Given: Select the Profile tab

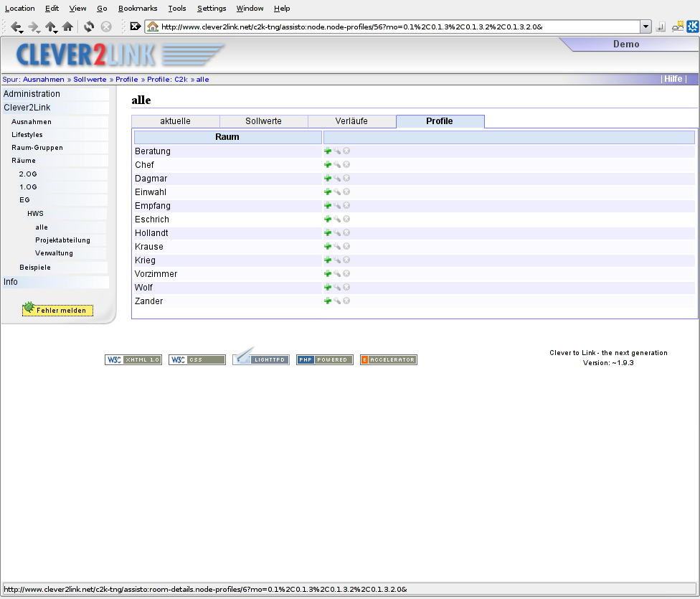Looking at the screenshot, I should coord(440,121).
